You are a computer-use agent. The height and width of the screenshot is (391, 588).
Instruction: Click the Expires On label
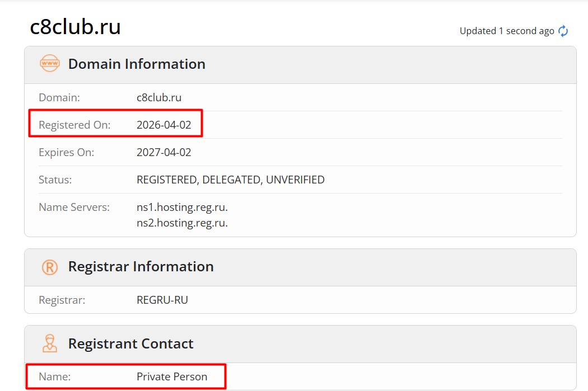67,153
